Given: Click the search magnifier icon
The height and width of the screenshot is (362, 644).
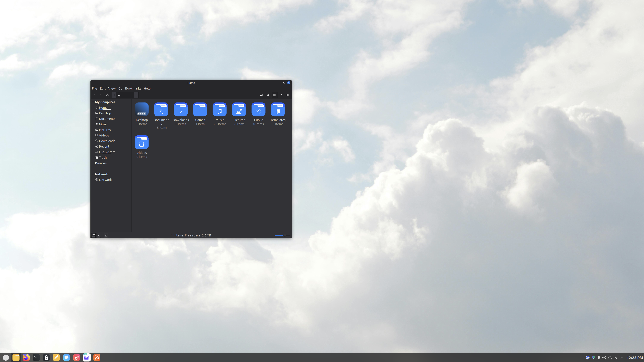Looking at the screenshot, I should 268,95.
